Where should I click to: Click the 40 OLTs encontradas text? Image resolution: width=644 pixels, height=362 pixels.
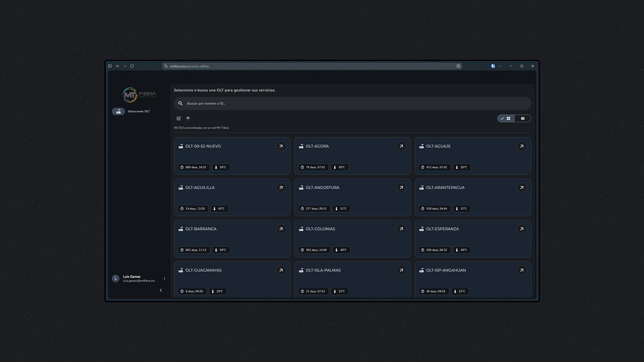click(x=201, y=128)
